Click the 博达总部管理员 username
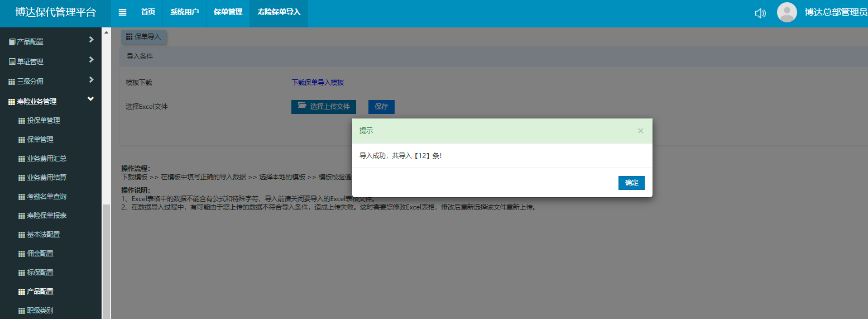This screenshot has height=319, width=868. point(836,13)
